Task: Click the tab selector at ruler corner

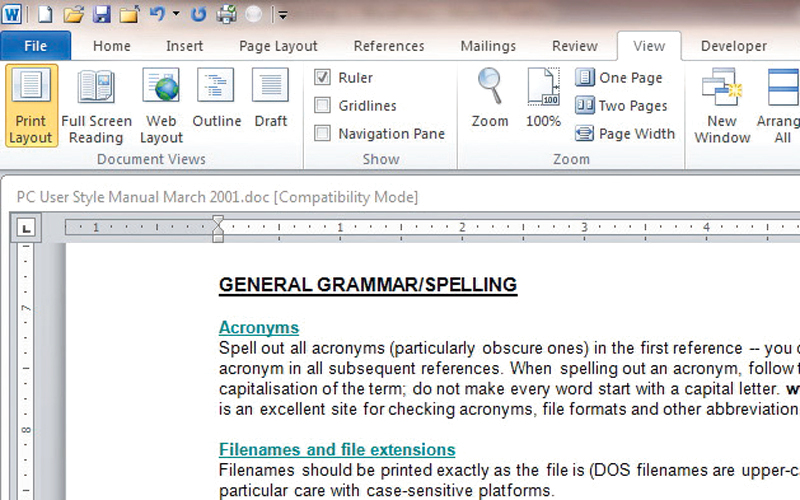Action: click(x=26, y=228)
